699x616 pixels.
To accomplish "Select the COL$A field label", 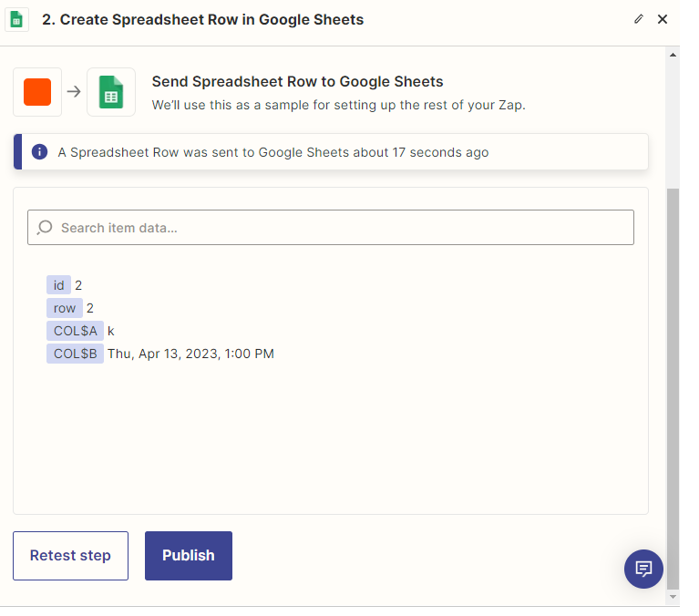I will (x=75, y=331).
